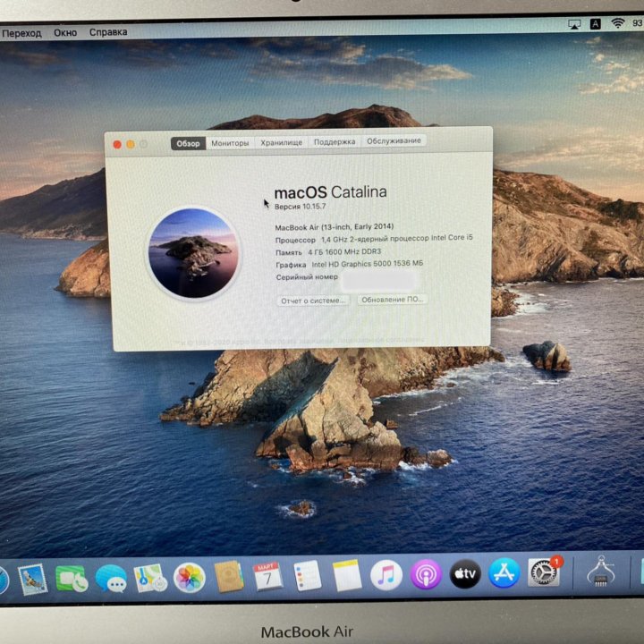Switch to the Мониторы tab
644x644 pixels.
(230, 143)
